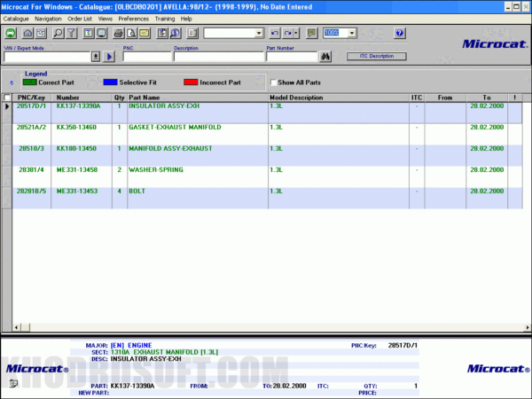Select the BOLT part row
The height and width of the screenshot is (399, 532).
(268, 198)
